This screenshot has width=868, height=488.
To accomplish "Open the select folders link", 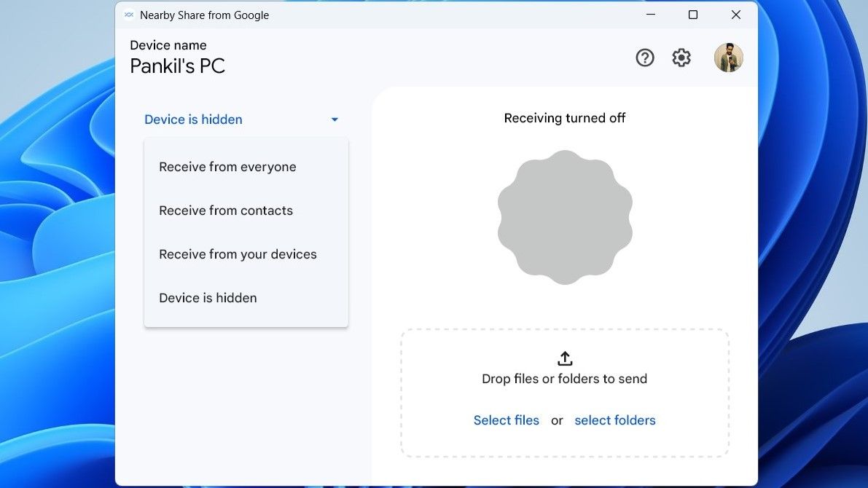I will point(614,420).
